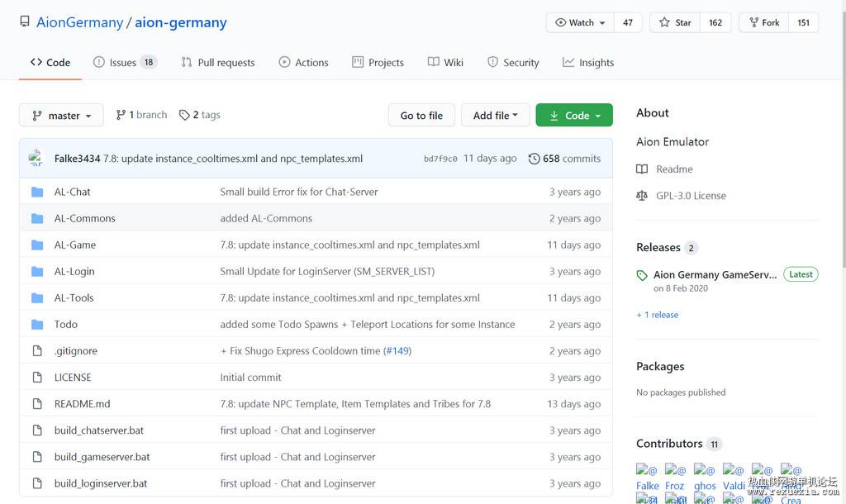The width and height of the screenshot is (846, 504).
Task: Switch to the Code tab
Action: [50, 63]
